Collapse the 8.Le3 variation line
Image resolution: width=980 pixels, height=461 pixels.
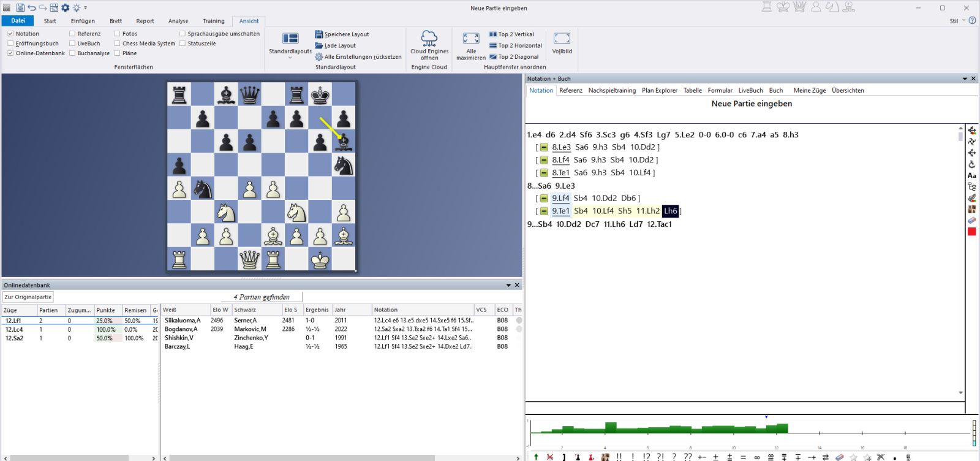pyautogui.click(x=544, y=147)
